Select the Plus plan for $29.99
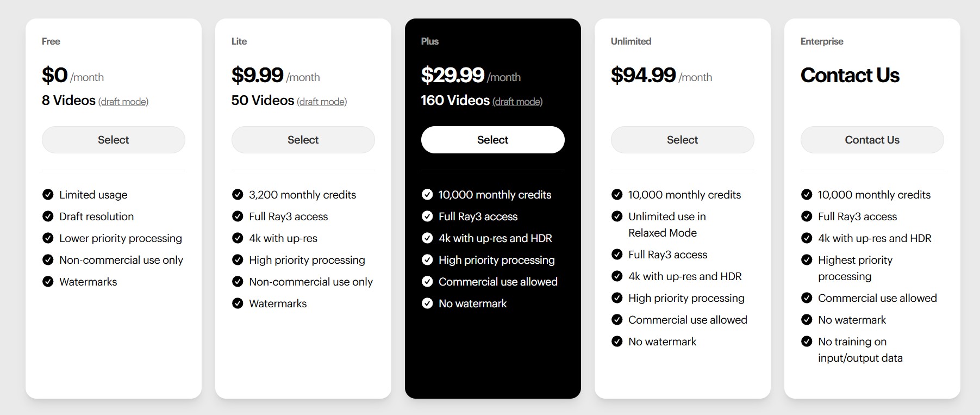 (492, 140)
